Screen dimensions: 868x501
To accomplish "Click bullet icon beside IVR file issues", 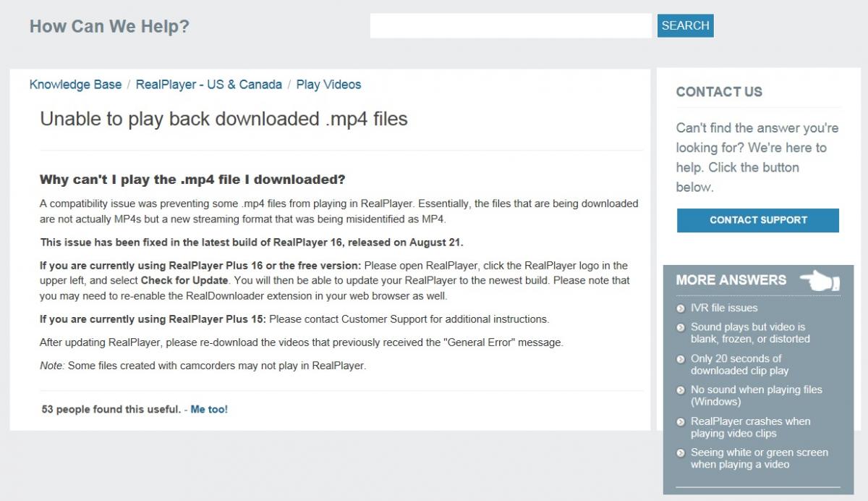I will [x=681, y=308].
